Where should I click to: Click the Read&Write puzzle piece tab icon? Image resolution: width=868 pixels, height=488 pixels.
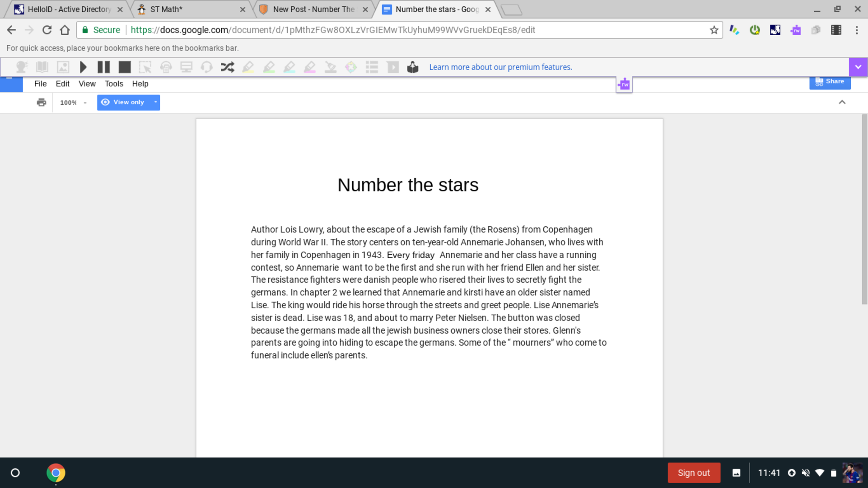[x=624, y=84]
